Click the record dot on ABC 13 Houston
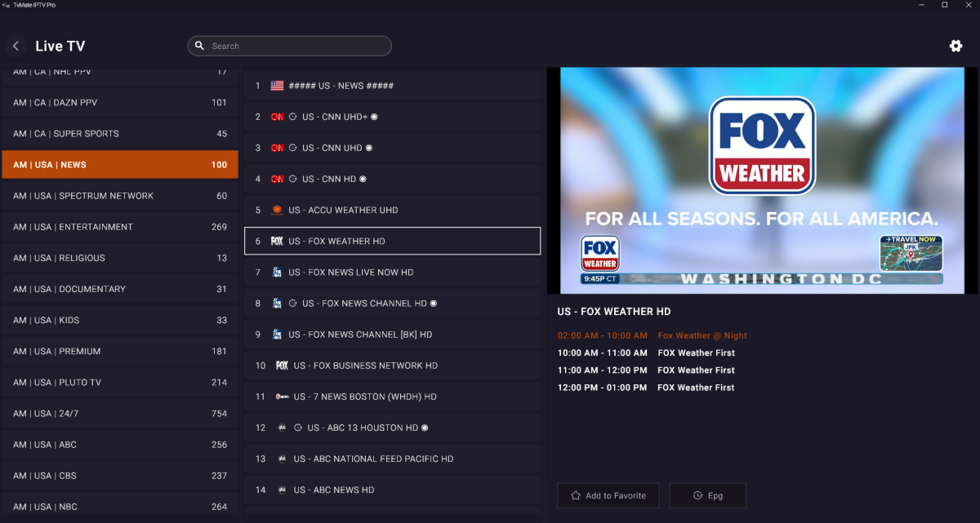This screenshot has height=523, width=980. tap(425, 428)
